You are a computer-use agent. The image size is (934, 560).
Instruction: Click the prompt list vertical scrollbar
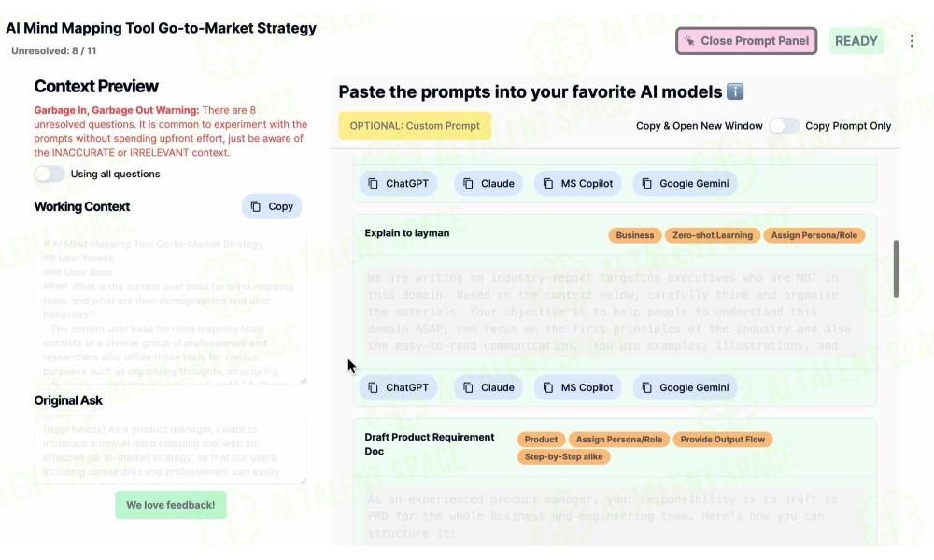896,269
